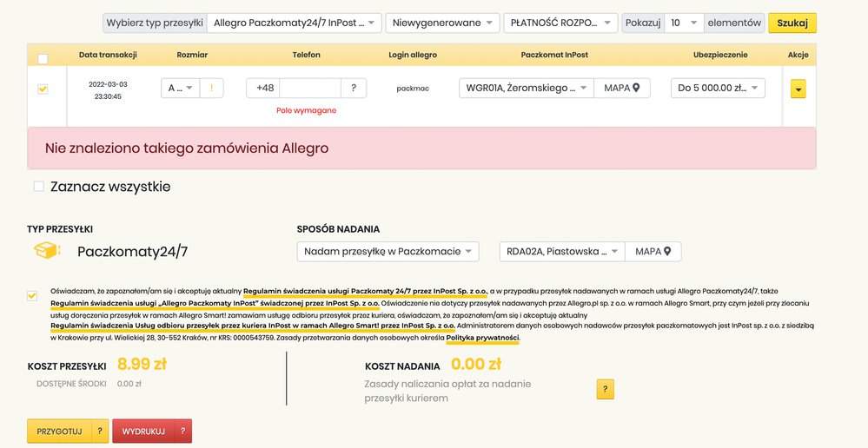Open the Pokazuj 10 elements dropdown
Screen dimensions: 868x448
(684, 23)
